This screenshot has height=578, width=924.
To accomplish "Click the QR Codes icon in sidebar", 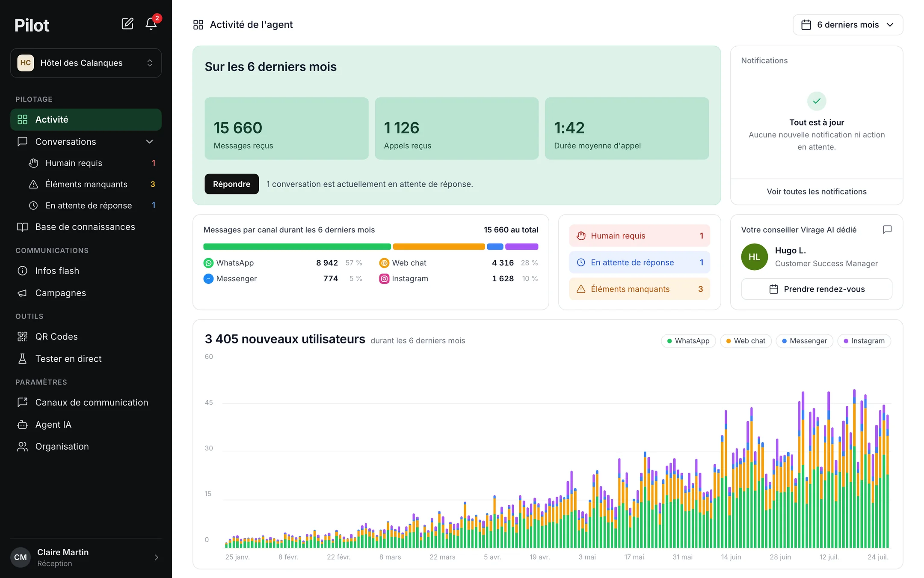I will pyautogui.click(x=22, y=337).
